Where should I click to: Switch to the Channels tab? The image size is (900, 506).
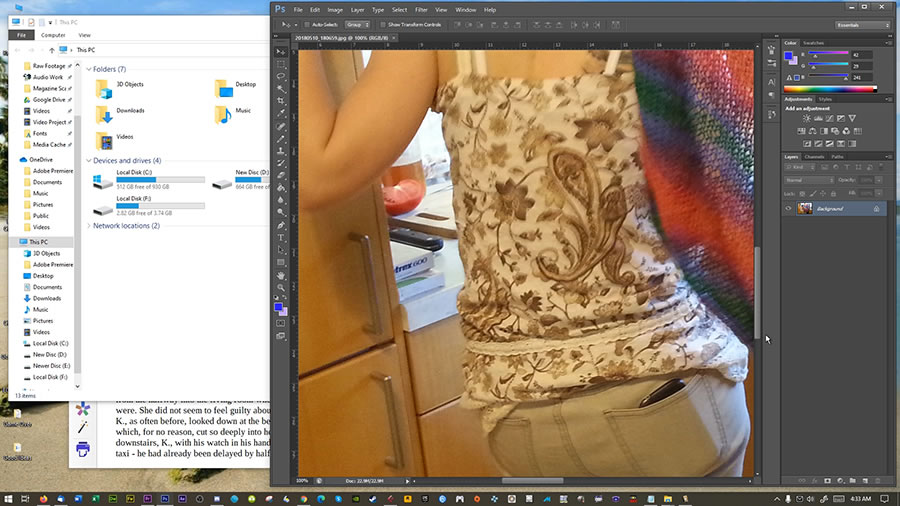pyautogui.click(x=814, y=157)
